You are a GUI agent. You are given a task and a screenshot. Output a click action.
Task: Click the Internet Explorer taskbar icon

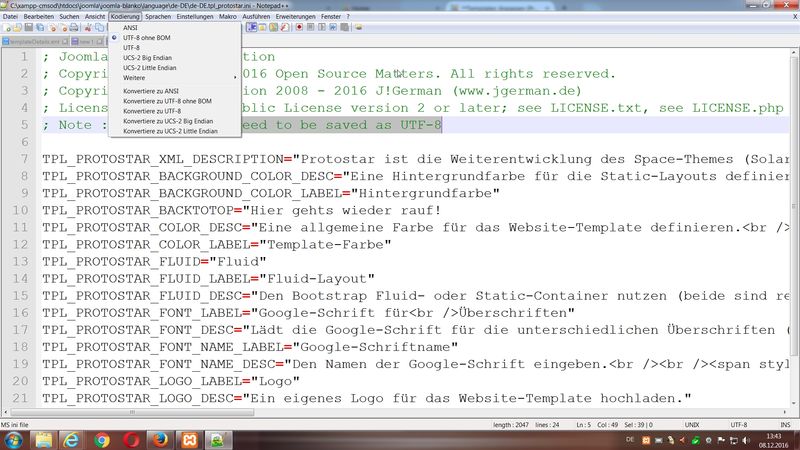coord(71,439)
